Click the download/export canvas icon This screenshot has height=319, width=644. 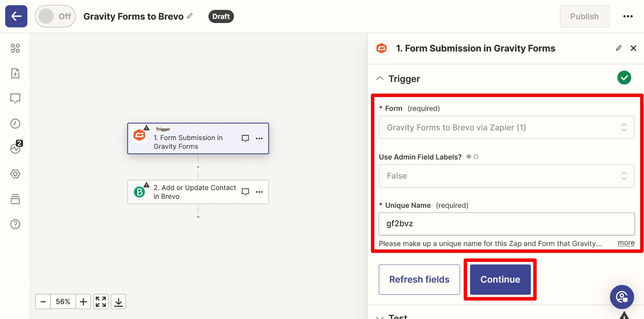(x=118, y=302)
